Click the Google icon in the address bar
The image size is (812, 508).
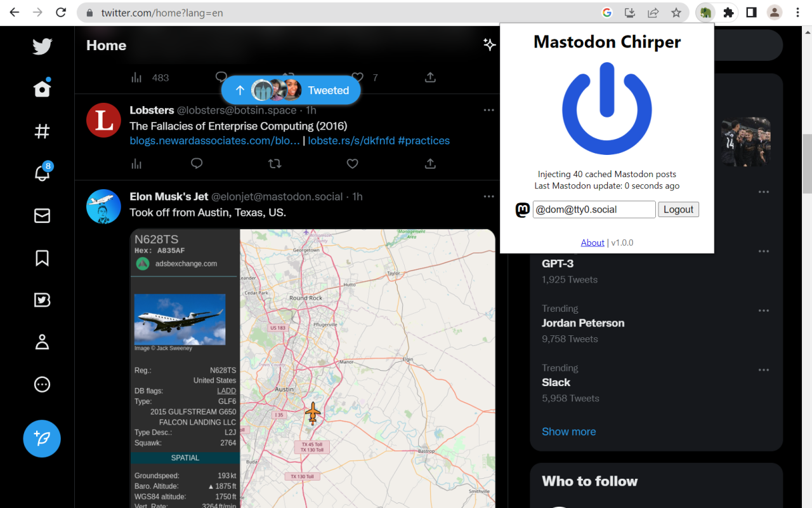point(606,13)
